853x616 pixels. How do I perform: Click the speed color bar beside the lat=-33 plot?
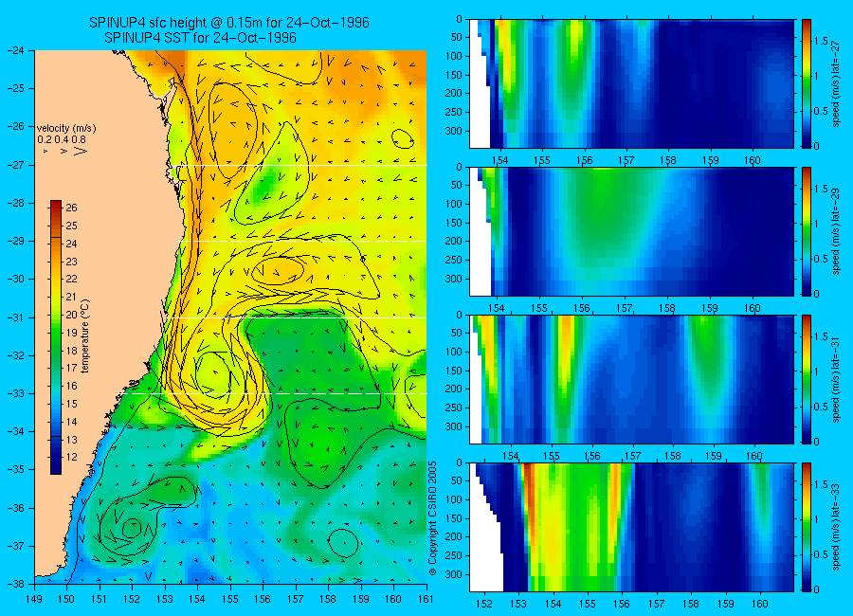point(807,527)
